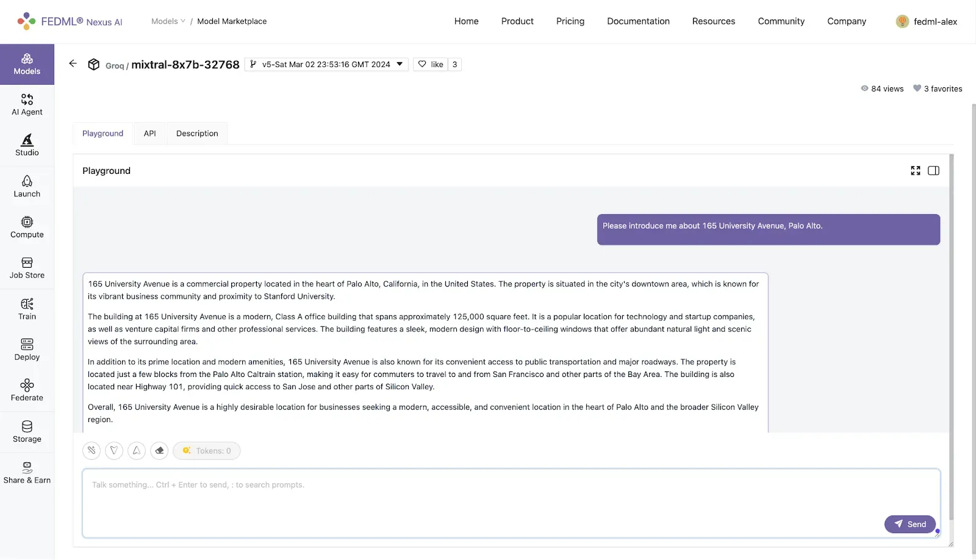The width and height of the screenshot is (976, 560).
Task: Click the user message about 165 University Avenue
Action: [769, 229]
